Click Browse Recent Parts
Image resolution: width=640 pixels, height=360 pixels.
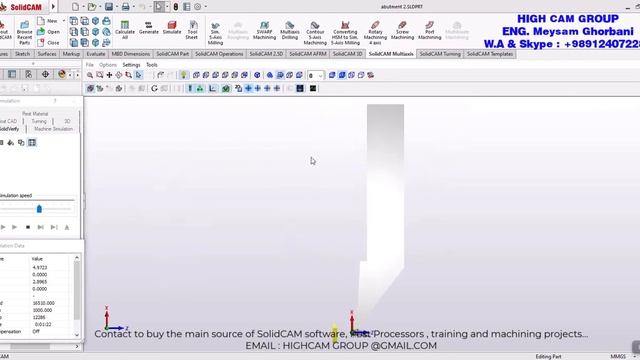(24, 33)
